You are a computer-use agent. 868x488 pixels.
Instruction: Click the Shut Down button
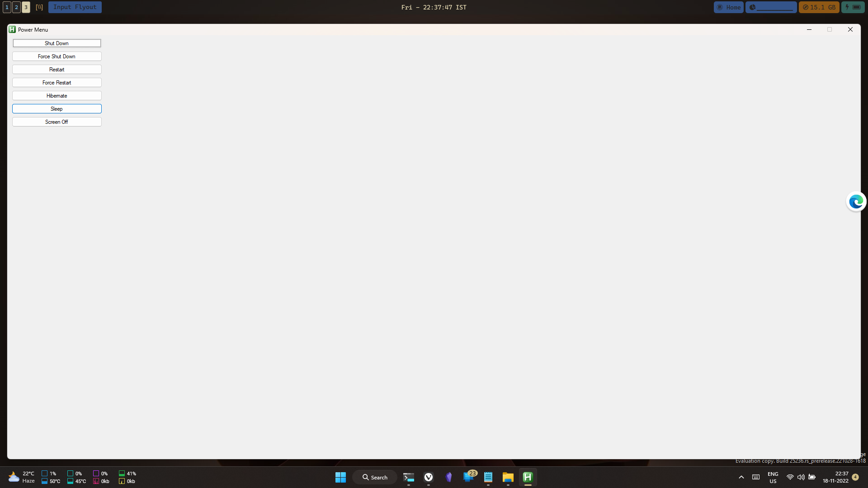click(x=57, y=43)
